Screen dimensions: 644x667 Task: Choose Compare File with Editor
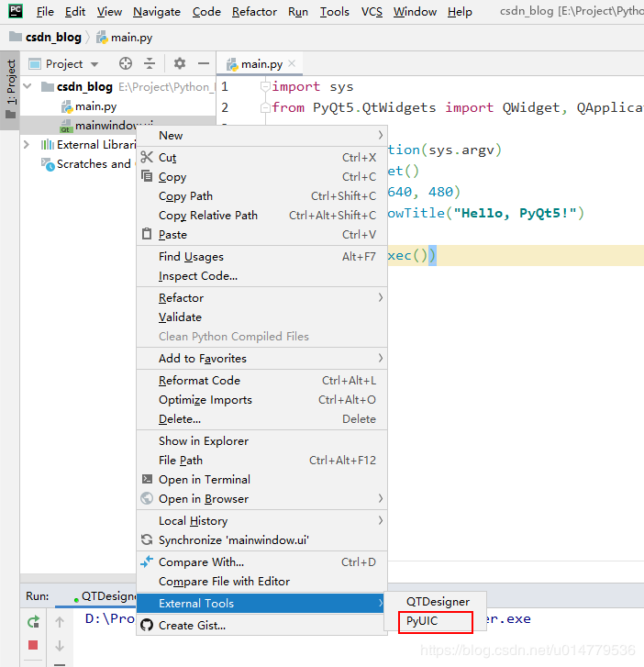pyautogui.click(x=261, y=581)
